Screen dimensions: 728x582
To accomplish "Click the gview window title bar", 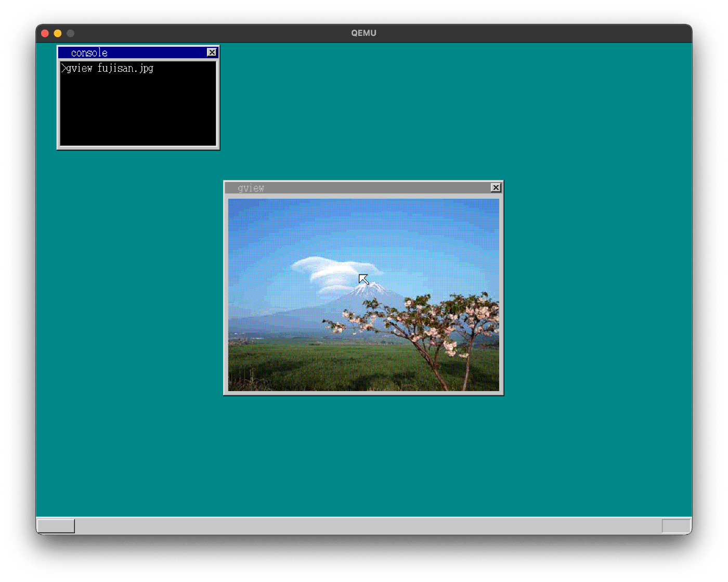I will [363, 188].
